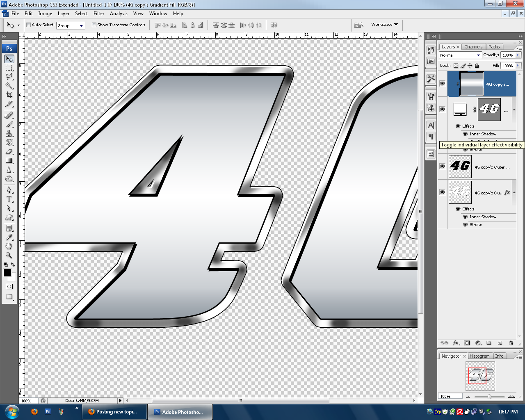The width and height of the screenshot is (525, 420).
Task: Delete layer with trash icon
Action: pyautogui.click(x=511, y=343)
